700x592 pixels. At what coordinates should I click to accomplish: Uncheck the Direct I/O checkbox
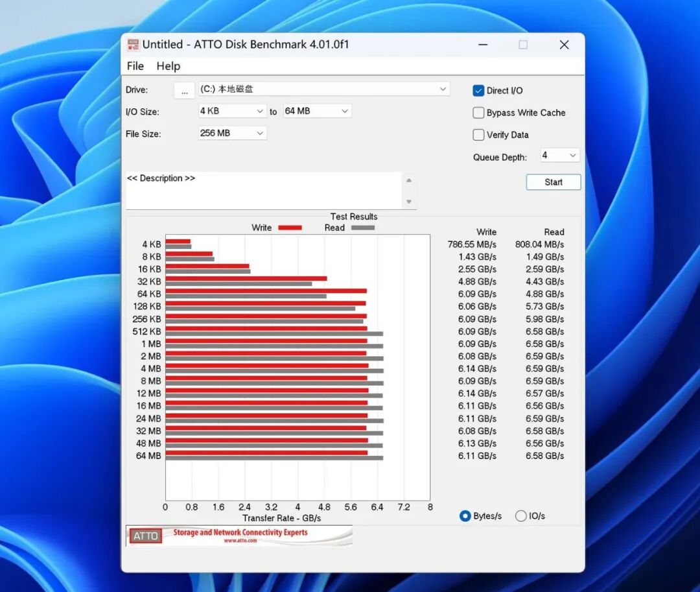[478, 91]
